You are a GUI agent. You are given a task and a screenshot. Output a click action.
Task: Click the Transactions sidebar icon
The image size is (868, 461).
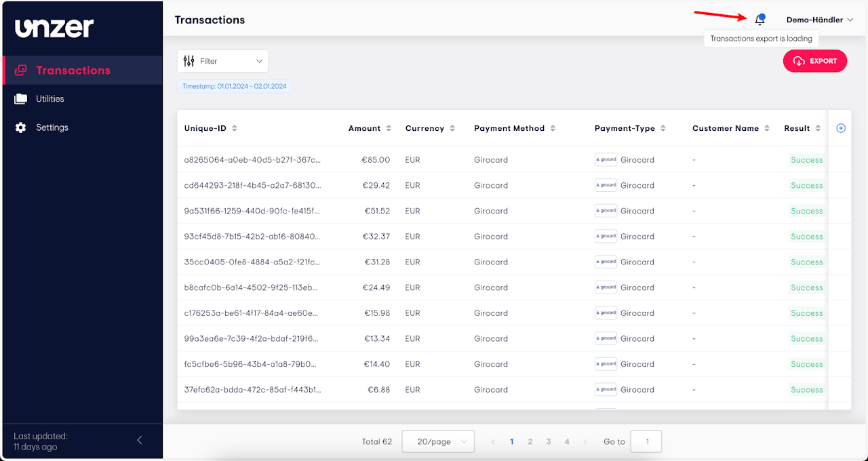pos(20,71)
